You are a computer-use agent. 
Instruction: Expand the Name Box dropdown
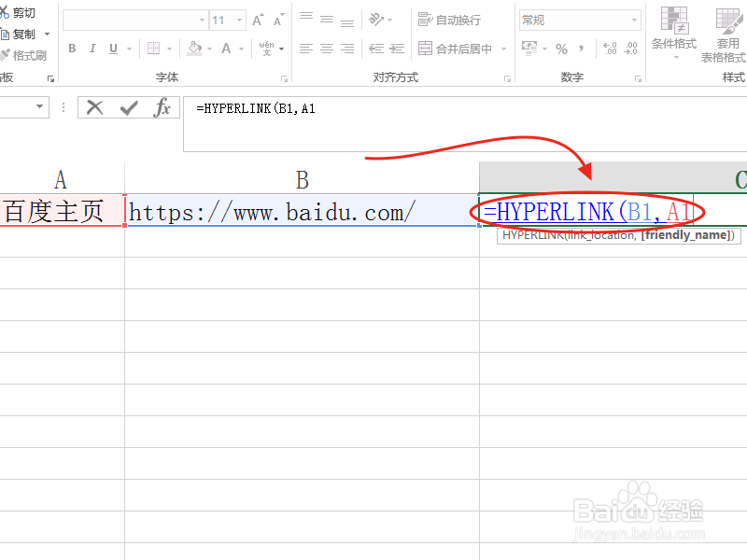coord(40,106)
